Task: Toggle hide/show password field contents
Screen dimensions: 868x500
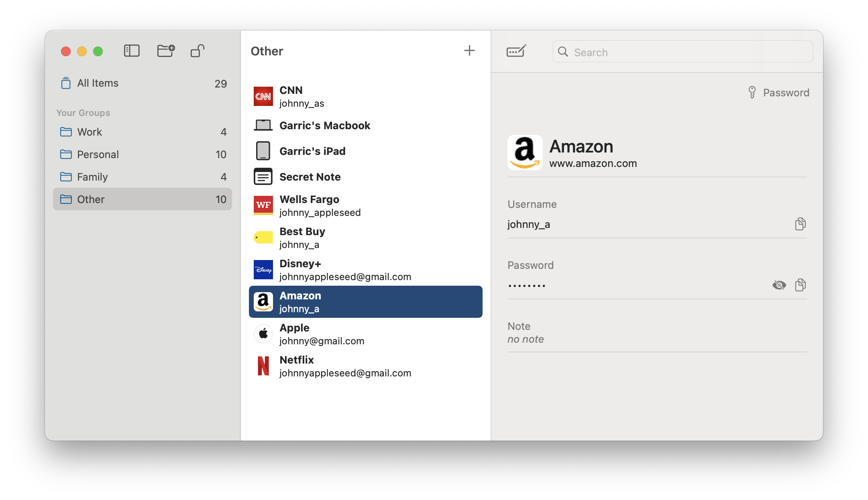Action: 778,285
